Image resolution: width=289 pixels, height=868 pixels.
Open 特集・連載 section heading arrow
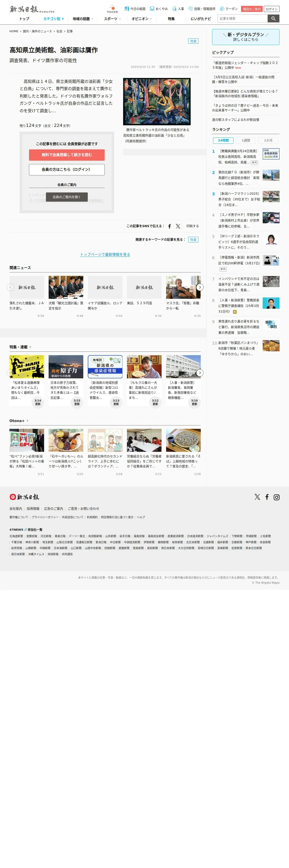[30, 347]
